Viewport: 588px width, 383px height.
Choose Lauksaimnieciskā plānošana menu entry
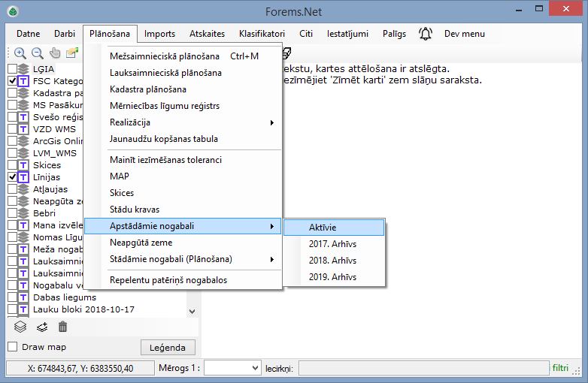tap(183, 73)
